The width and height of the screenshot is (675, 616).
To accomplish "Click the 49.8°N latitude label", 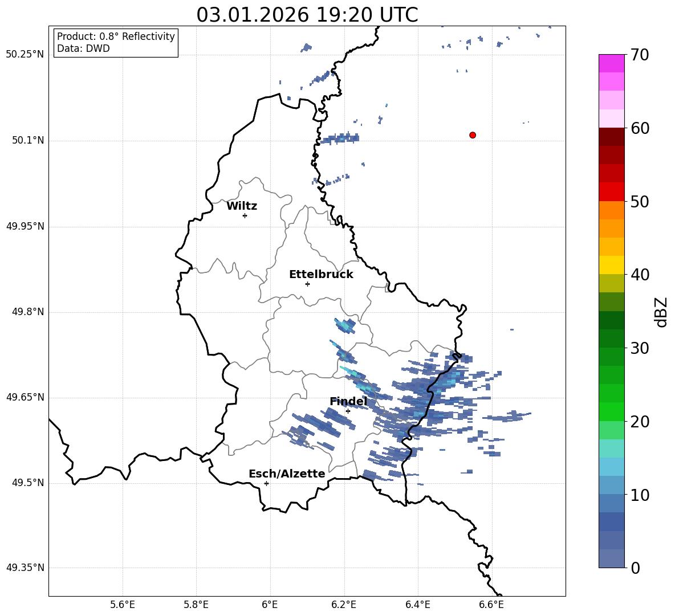I will click(28, 312).
